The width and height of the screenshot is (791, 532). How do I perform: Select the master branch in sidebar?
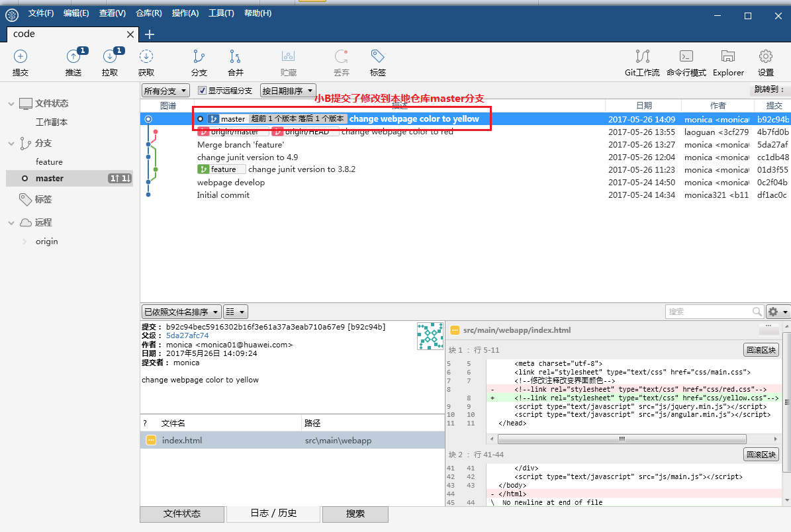[70, 179]
